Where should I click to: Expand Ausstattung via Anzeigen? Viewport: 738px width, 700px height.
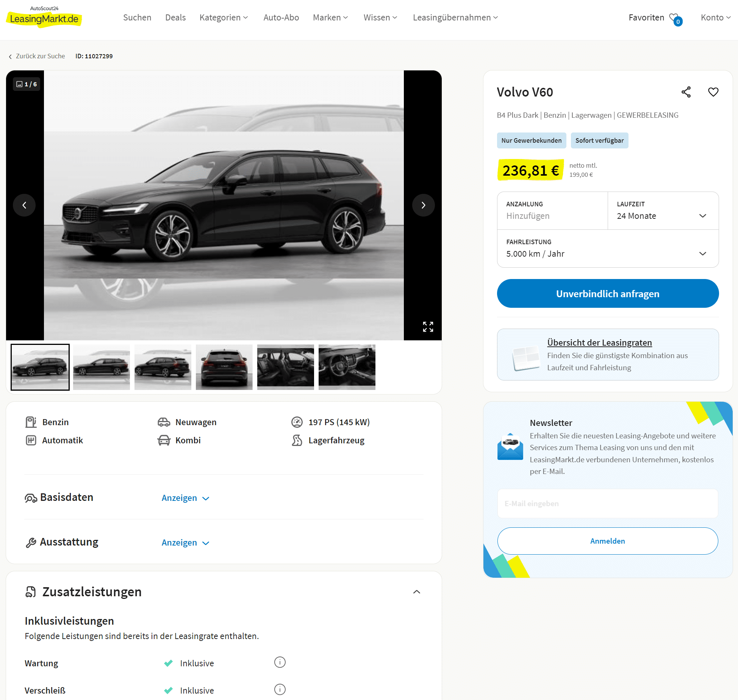(185, 543)
